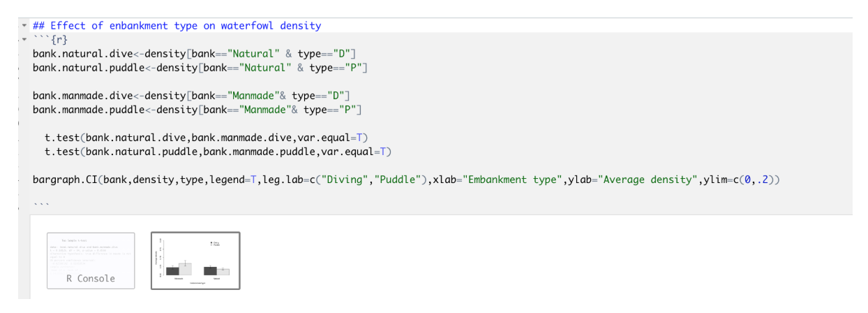Collapse the Effect of enbankment heading section
The width and height of the screenshot is (868, 313).
(24, 26)
